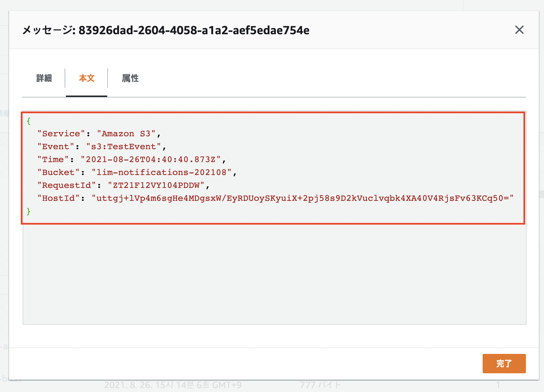This screenshot has width=544, height=392.
Task: Switch to the 属性 tab
Action: 130,78
